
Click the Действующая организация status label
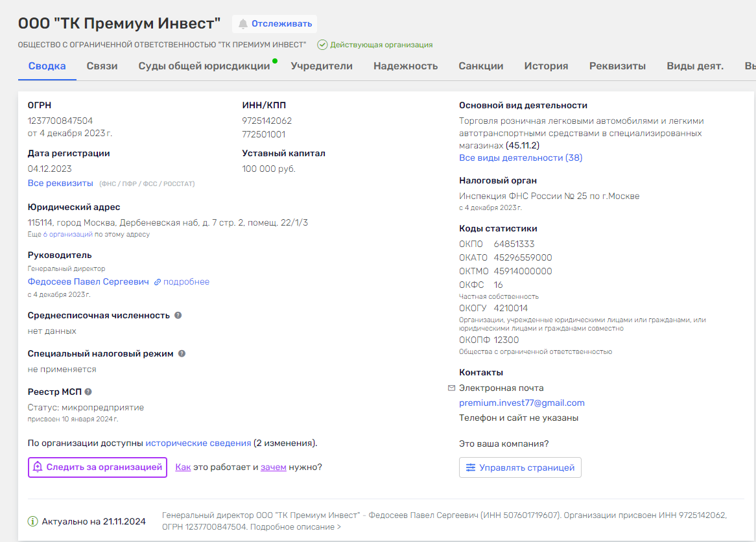[x=381, y=45]
